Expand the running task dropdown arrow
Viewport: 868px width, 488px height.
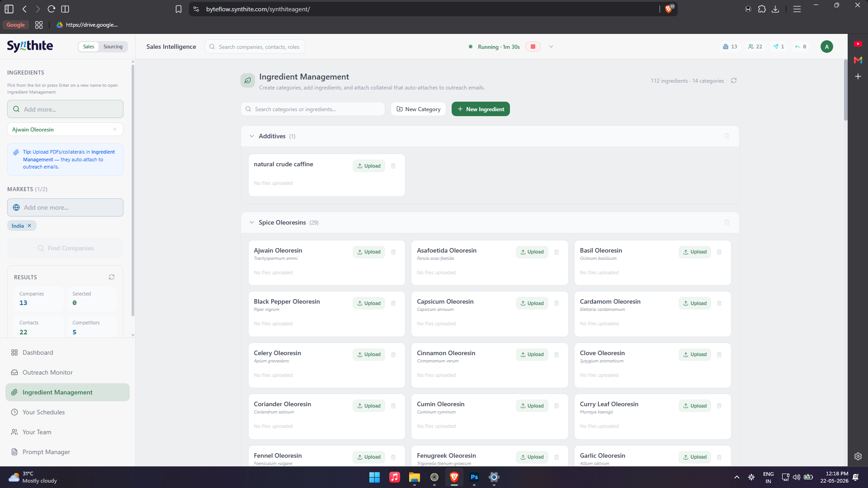551,47
